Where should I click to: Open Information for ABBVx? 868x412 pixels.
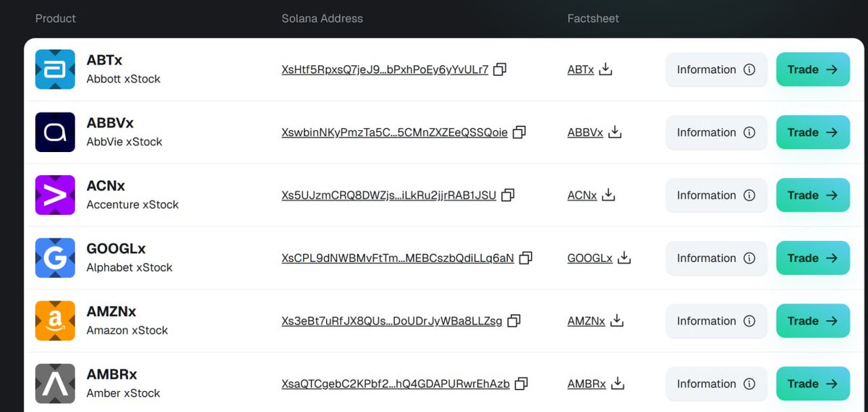(x=716, y=133)
